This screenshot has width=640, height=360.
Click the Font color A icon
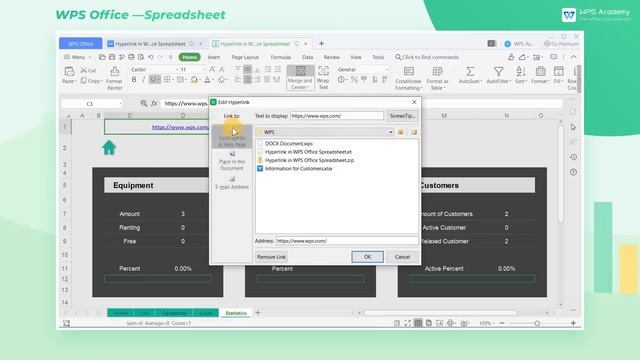point(207,80)
